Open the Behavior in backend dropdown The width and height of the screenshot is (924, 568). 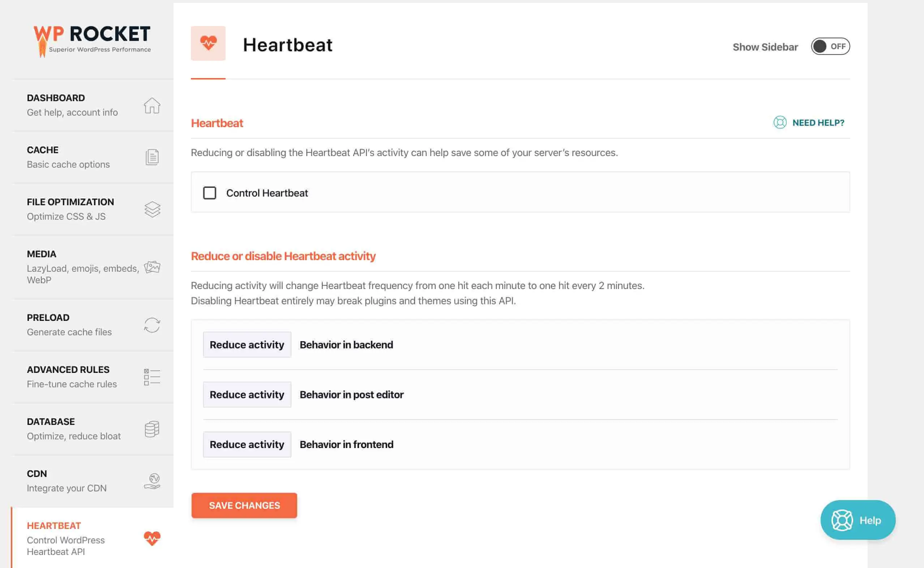pyautogui.click(x=247, y=344)
